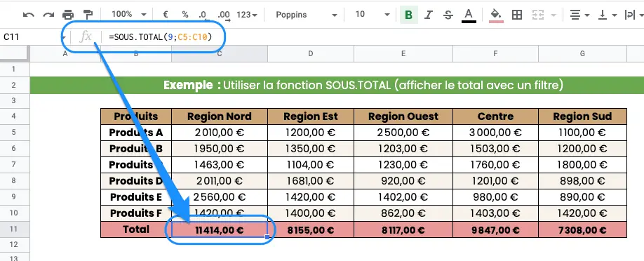
Task: Increase decimal places
Action: 224,15
